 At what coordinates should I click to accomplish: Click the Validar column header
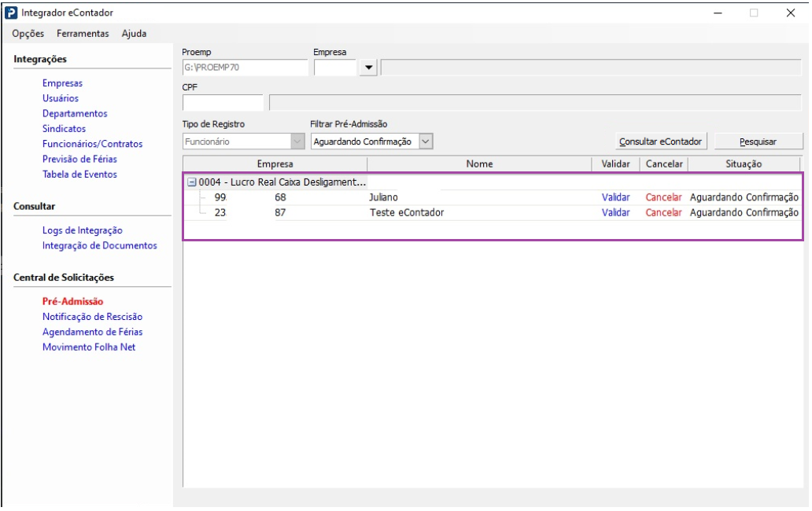click(616, 164)
